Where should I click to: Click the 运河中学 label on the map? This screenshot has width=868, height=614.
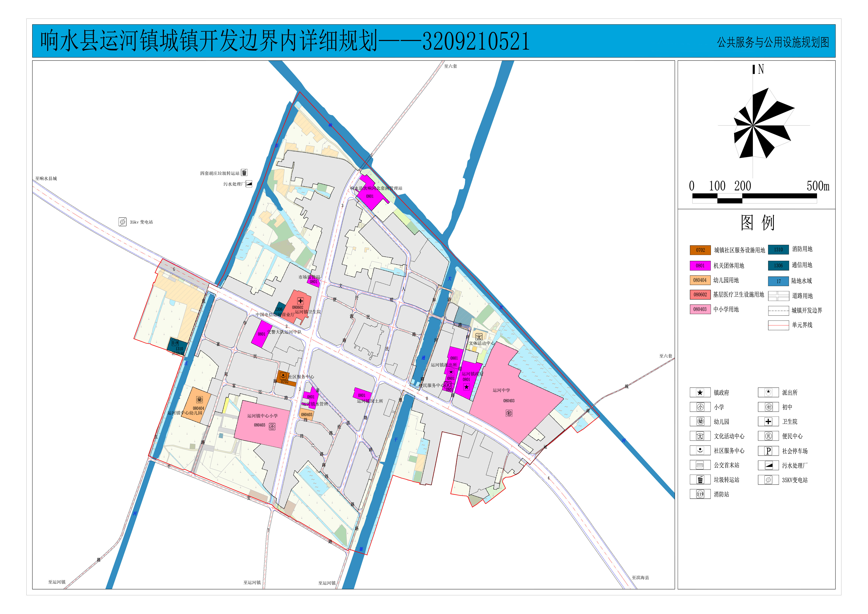501,390
